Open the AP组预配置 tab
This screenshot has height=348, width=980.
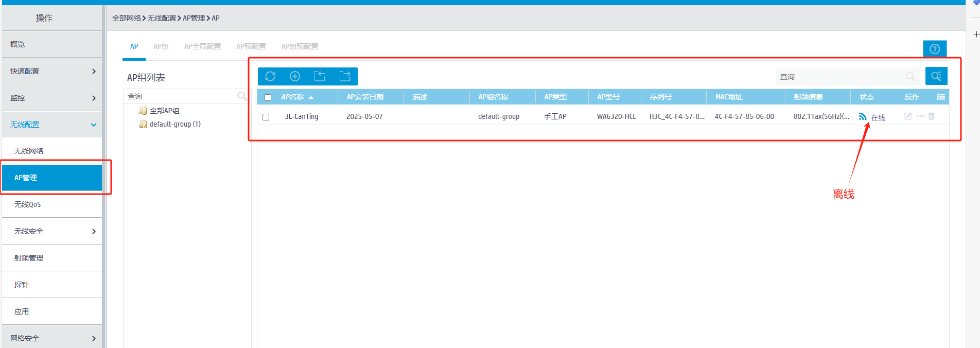(x=300, y=46)
